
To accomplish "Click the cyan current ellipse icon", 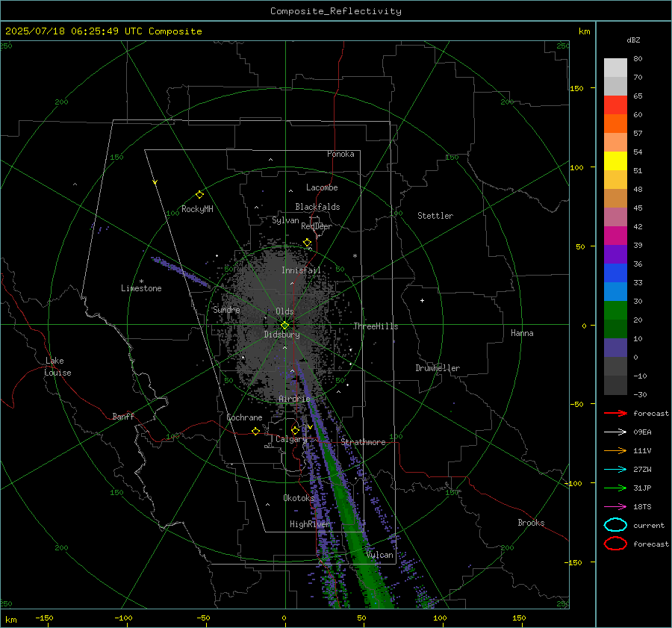I will pyautogui.click(x=615, y=525).
